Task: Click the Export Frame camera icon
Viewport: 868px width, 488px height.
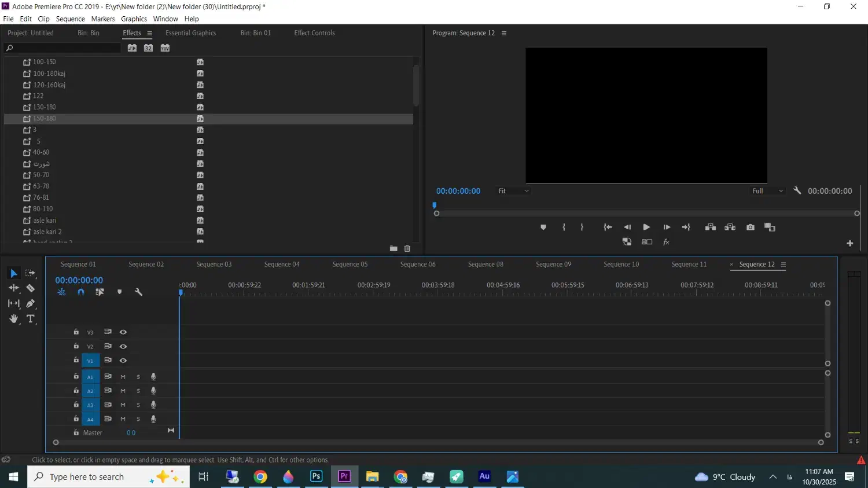Action: (x=751, y=228)
